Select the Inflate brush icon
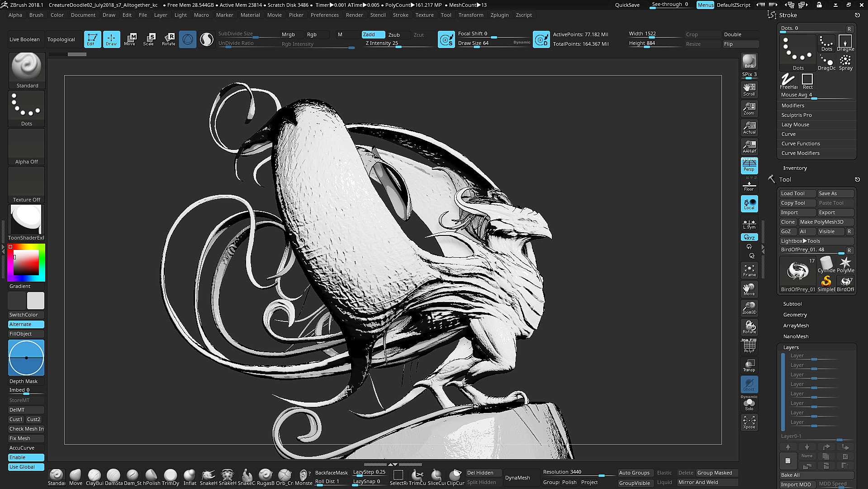The width and height of the screenshot is (868, 489). coord(190,477)
